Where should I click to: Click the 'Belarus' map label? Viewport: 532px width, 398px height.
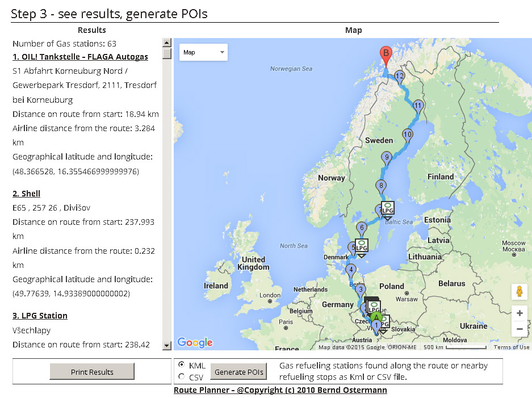pyautogui.click(x=451, y=284)
